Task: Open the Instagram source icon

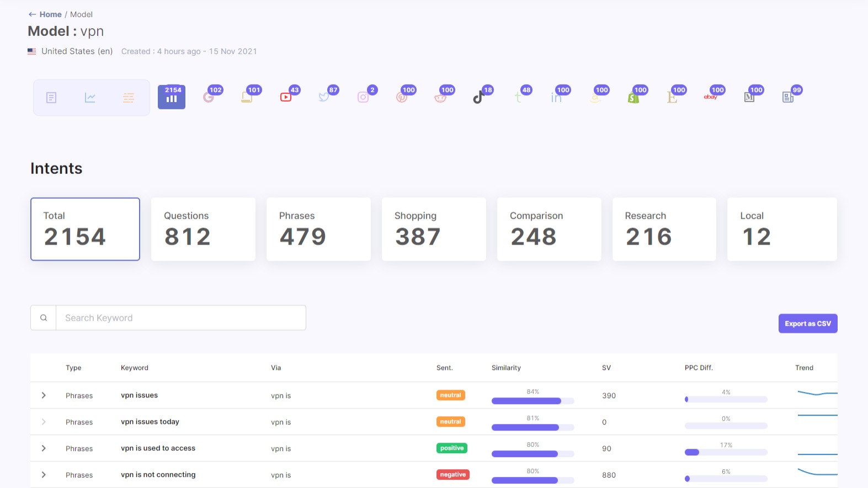Action: 363,97
